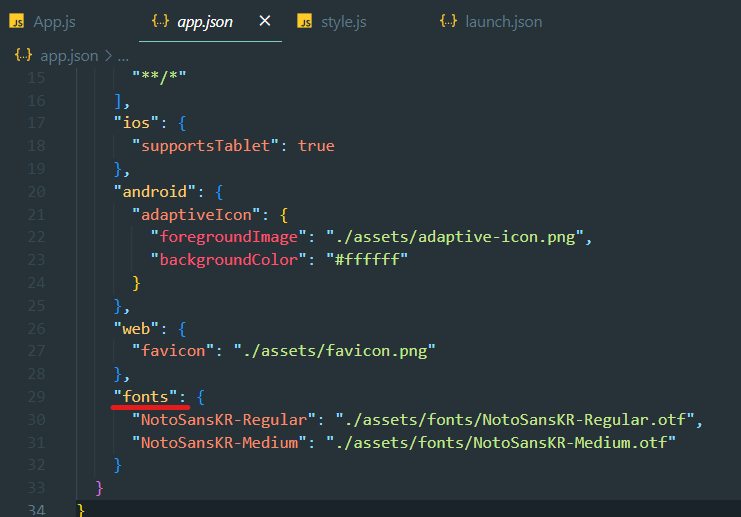Click the closing brace on line 32
Image resolution: width=741 pixels, height=517 pixels.
pos(118,465)
